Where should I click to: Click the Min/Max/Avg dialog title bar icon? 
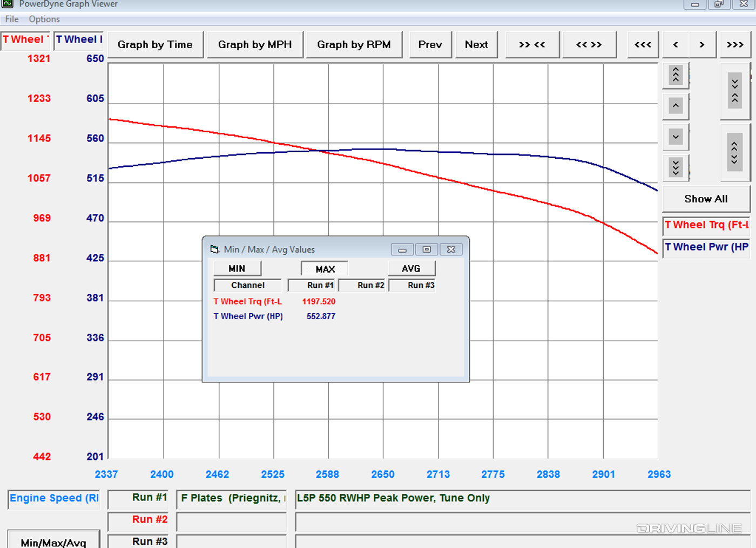pyautogui.click(x=215, y=249)
